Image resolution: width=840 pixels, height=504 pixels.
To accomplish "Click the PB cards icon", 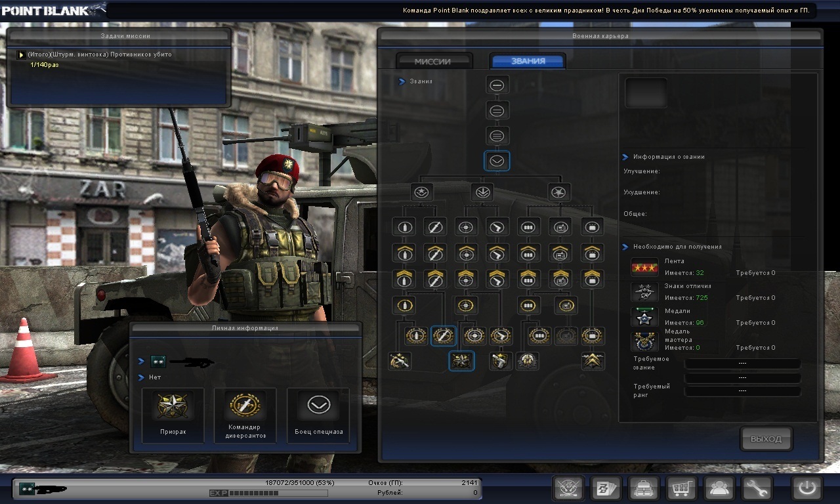I will tap(606, 489).
